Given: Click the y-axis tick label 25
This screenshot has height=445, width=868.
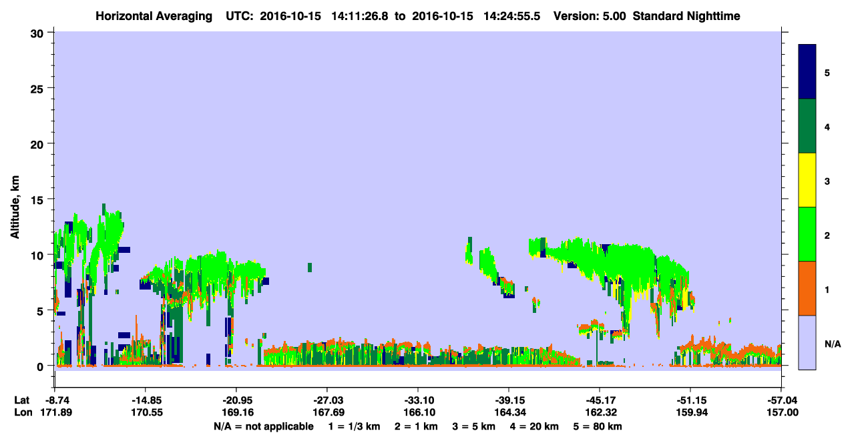Looking at the screenshot, I should point(39,88).
